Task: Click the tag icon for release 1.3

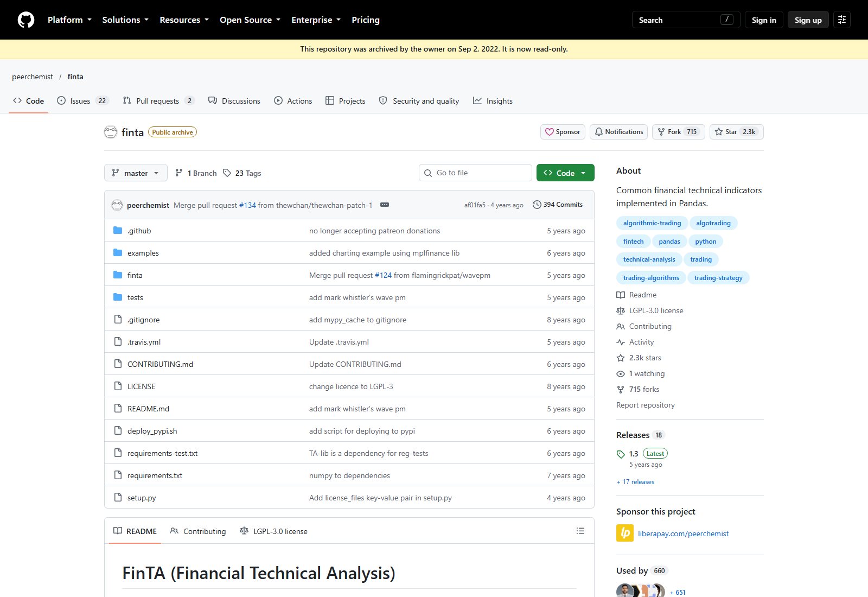Action: point(621,454)
